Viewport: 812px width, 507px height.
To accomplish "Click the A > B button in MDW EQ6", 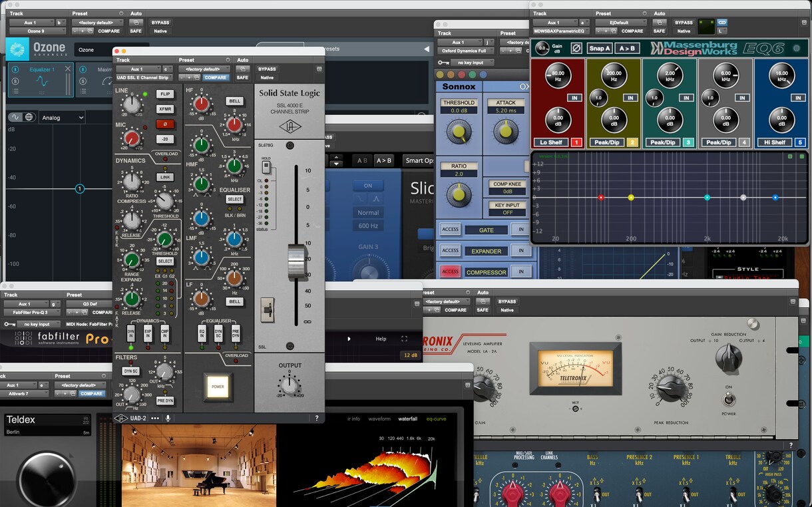I will tap(627, 48).
